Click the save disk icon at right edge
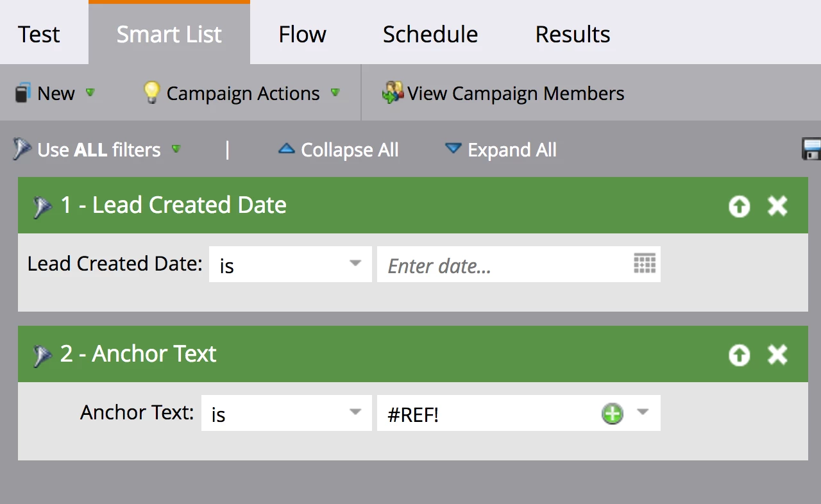The image size is (821, 504). point(812,149)
